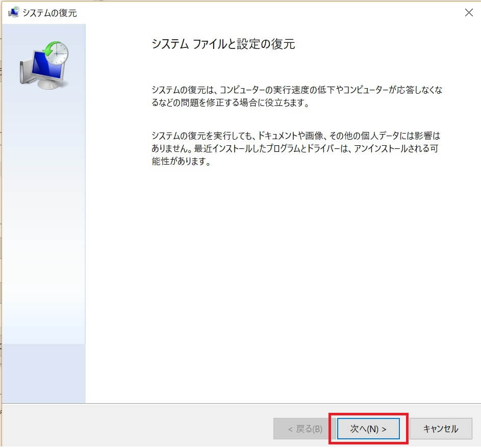Click the キャンセル button
The image size is (481, 448).
pos(441,429)
